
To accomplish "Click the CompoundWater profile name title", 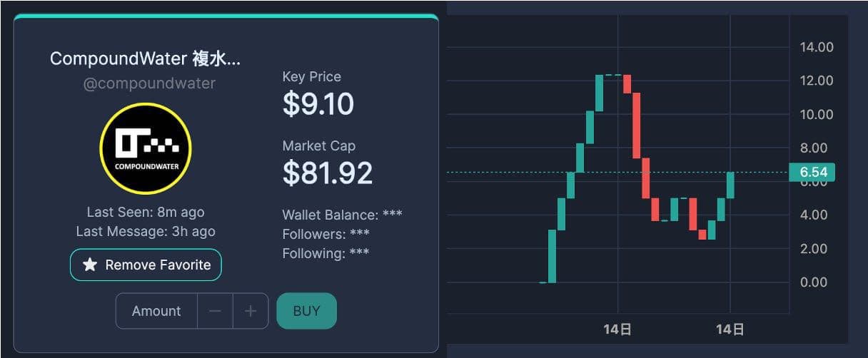I will point(146,59).
